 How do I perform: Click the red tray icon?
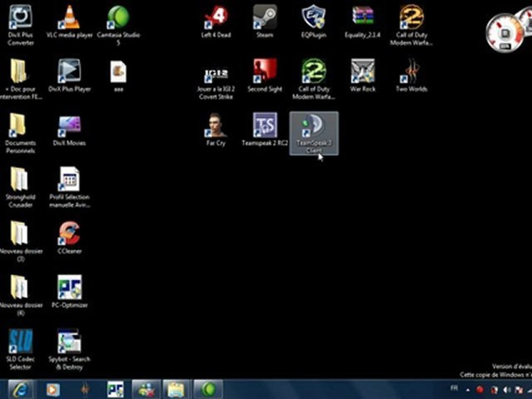[x=480, y=390]
